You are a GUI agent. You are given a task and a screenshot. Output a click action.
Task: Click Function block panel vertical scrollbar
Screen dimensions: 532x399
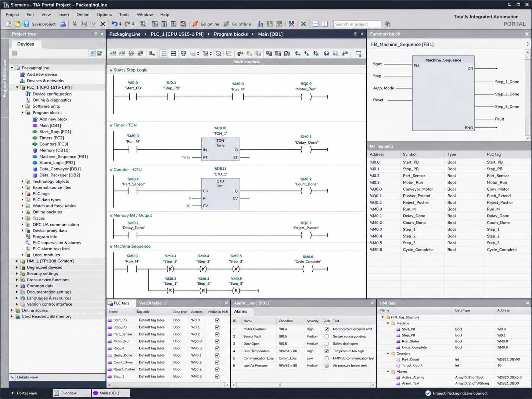pyautogui.click(x=528, y=95)
